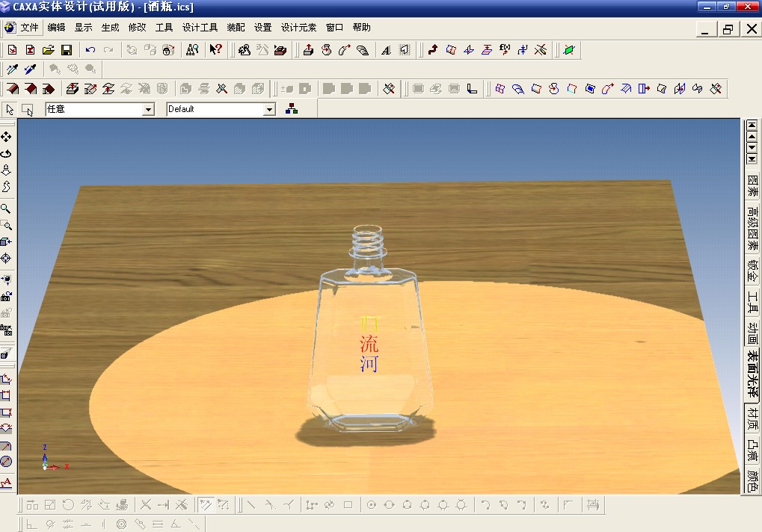Switch to the 材质 catalog tab
Image resolution: width=762 pixels, height=532 pixels.
click(752, 418)
